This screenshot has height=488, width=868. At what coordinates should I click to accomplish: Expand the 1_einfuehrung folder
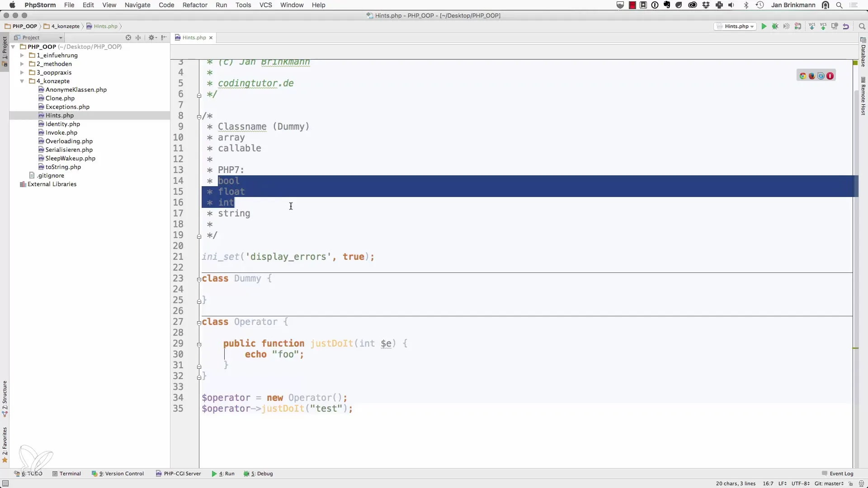point(22,55)
